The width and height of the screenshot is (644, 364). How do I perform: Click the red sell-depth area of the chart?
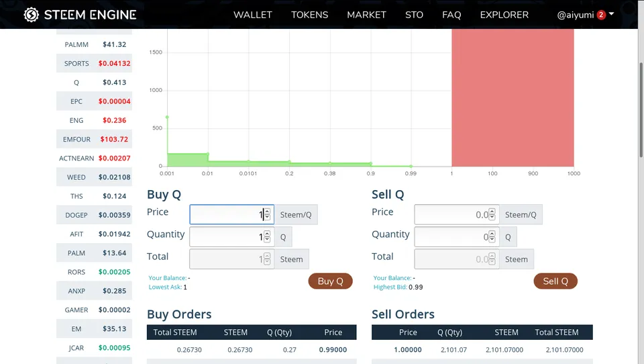(513, 98)
